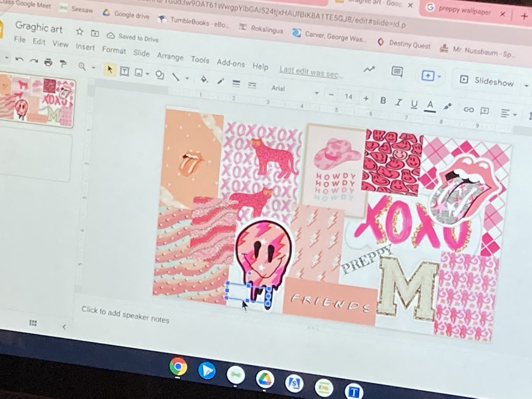This screenshot has height=399, width=532.
Task: Select the Text box tool
Action: (125, 70)
